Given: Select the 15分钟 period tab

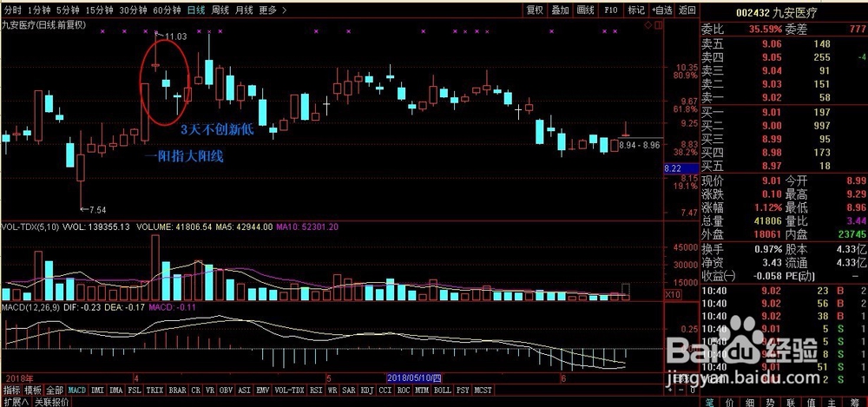Looking at the screenshot, I should point(100,10).
